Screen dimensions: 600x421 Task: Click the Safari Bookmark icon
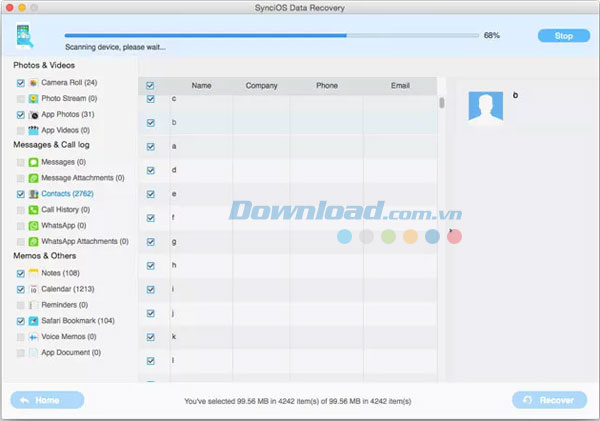[x=34, y=321]
